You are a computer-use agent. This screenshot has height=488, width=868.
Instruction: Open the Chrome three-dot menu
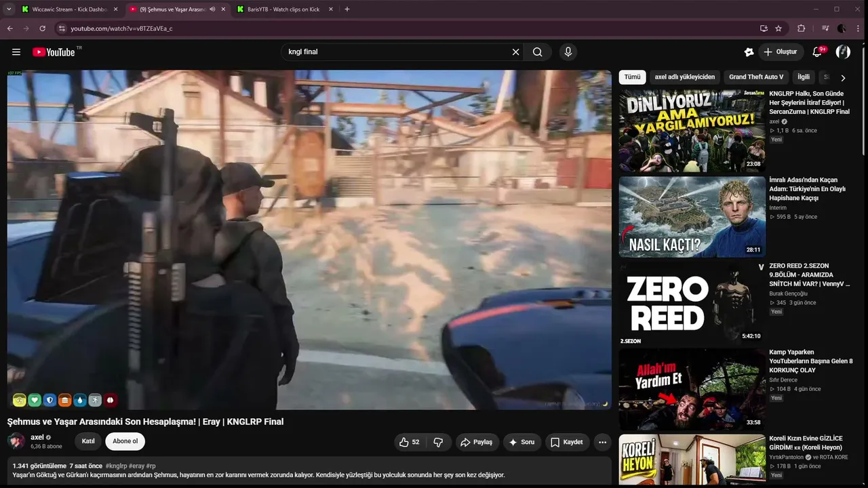point(858,28)
